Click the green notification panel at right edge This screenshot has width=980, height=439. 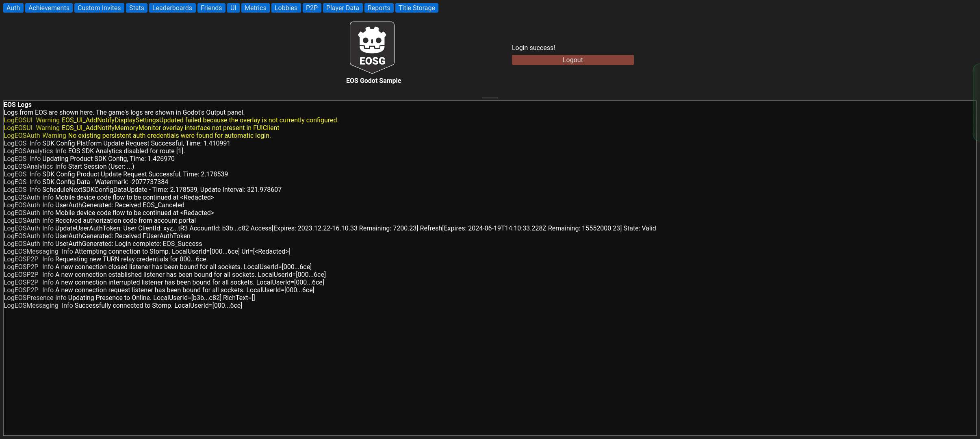pos(976,102)
